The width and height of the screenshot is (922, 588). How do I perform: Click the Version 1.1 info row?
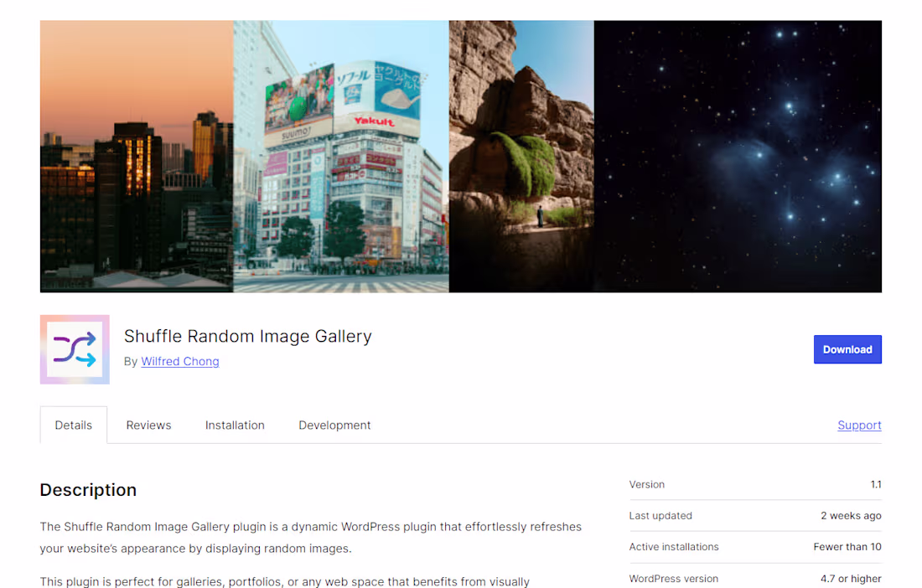click(x=755, y=485)
